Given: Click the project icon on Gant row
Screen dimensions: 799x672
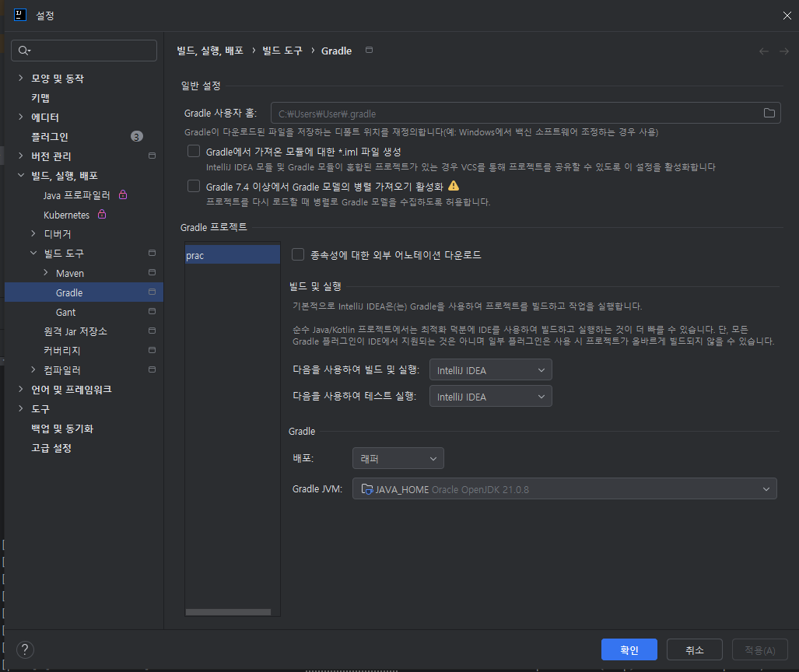Looking at the screenshot, I should (x=152, y=311).
